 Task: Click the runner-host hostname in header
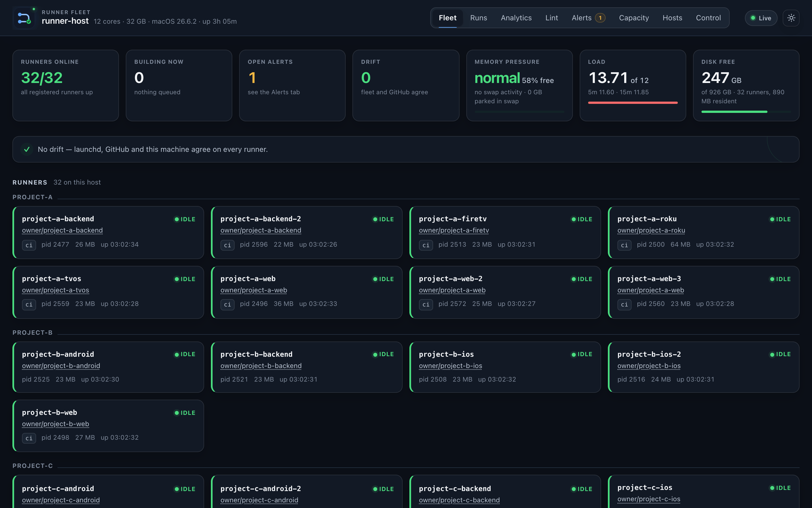coord(65,21)
